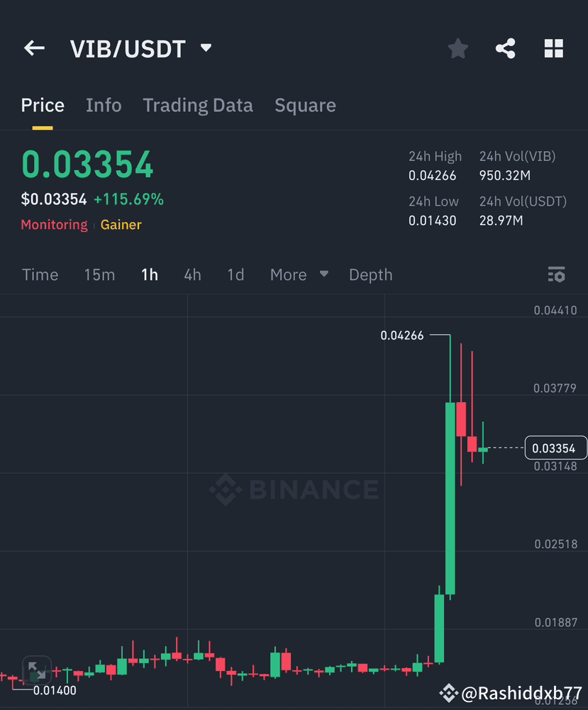Switch to the Trading Data tab

(198, 105)
